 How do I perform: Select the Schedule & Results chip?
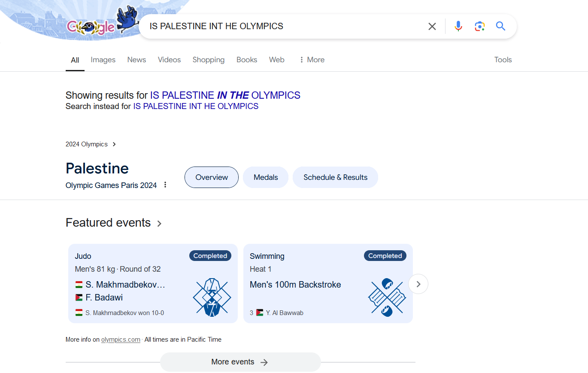click(x=335, y=177)
